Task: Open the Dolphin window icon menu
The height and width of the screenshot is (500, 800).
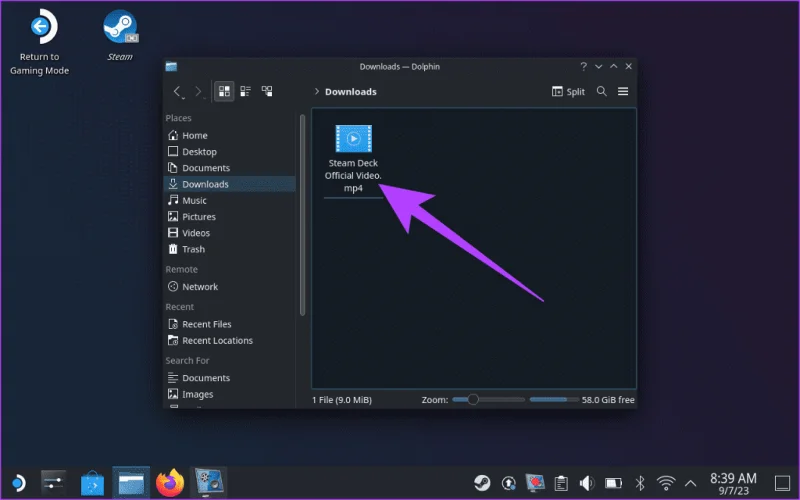Action: [x=171, y=66]
